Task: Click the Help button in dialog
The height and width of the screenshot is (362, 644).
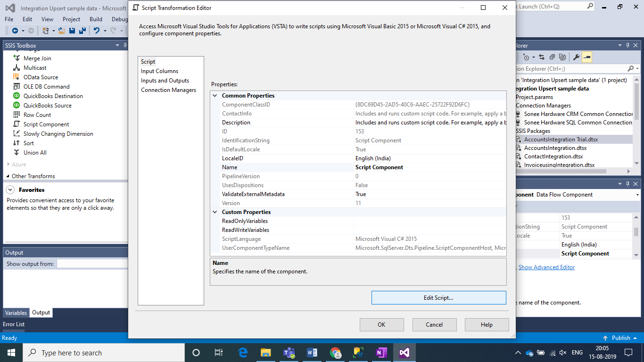Action: click(487, 325)
